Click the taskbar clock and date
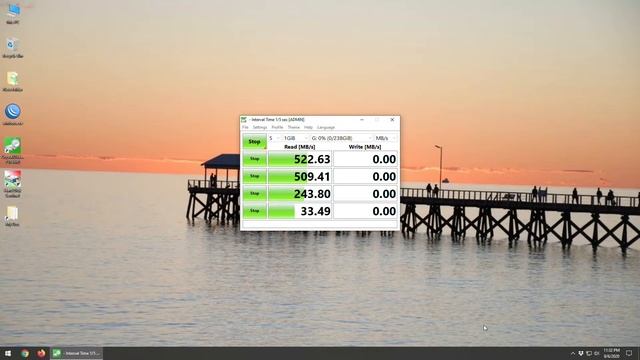Image resolution: width=640 pixels, height=360 pixels. pyautogui.click(x=612, y=353)
